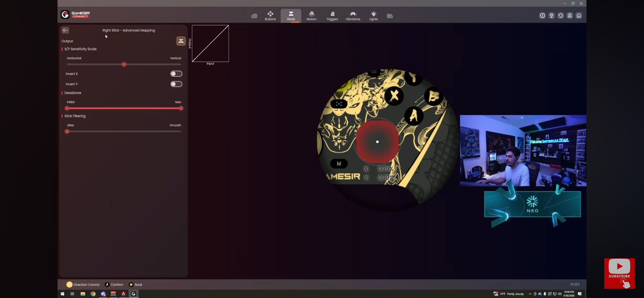Click the output mode icon beside Output
Image resolution: width=644 pixels, height=298 pixels.
pyautogui.click(x=180, y=41)
